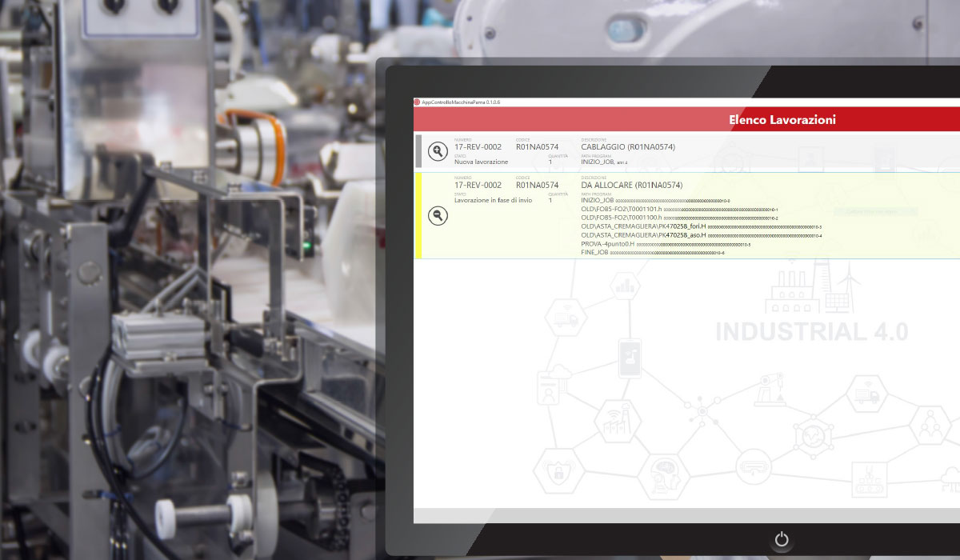Viewport: 960px width, 560px height.
Task: Collapse the DA ALLOCARE job with magnifier-minus icon
Action: (x=438, y=216)
